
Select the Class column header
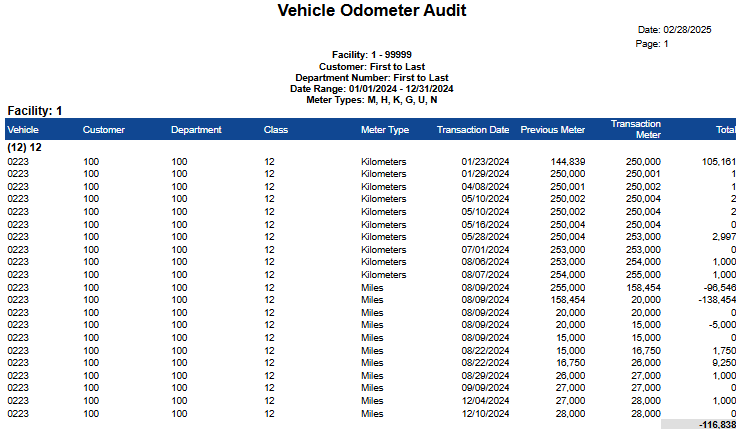click(276, 130)
